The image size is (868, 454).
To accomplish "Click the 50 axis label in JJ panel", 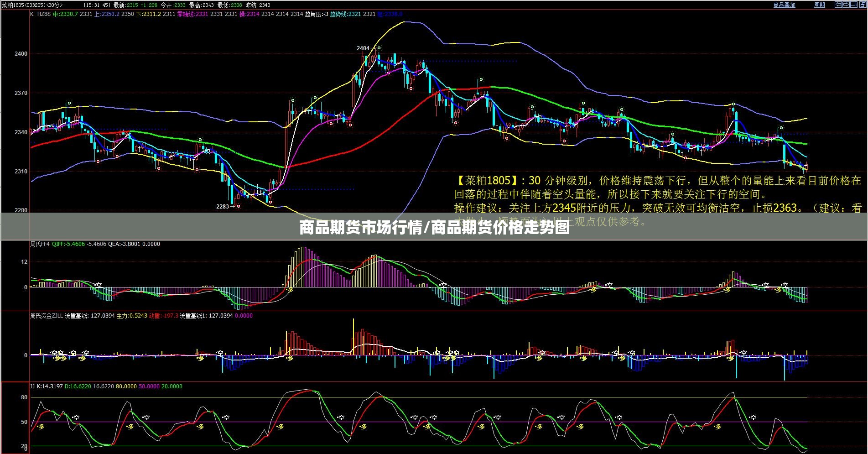I will pos(24,422).
